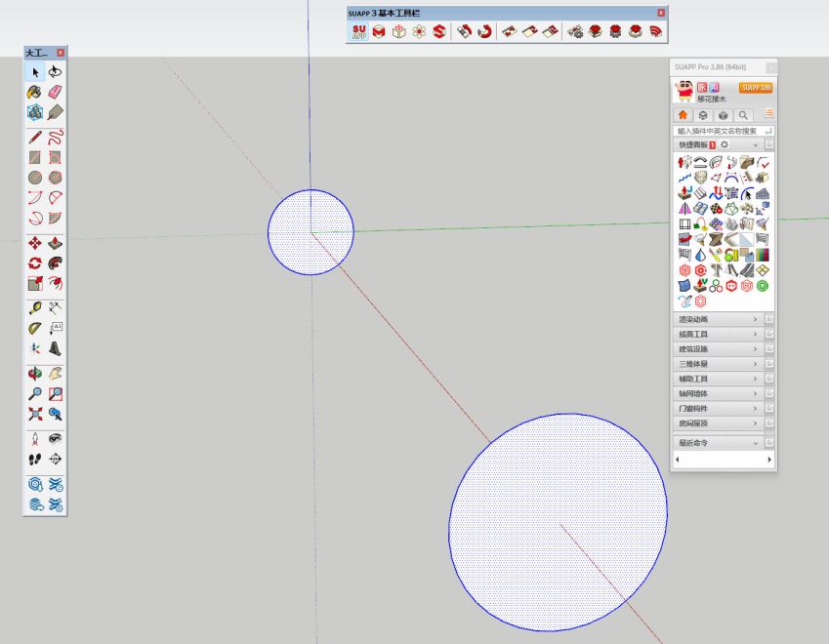This screenshot has height=644, width=829.
Task: Select the Zoom magnifier tool
Action: [35, 393]
